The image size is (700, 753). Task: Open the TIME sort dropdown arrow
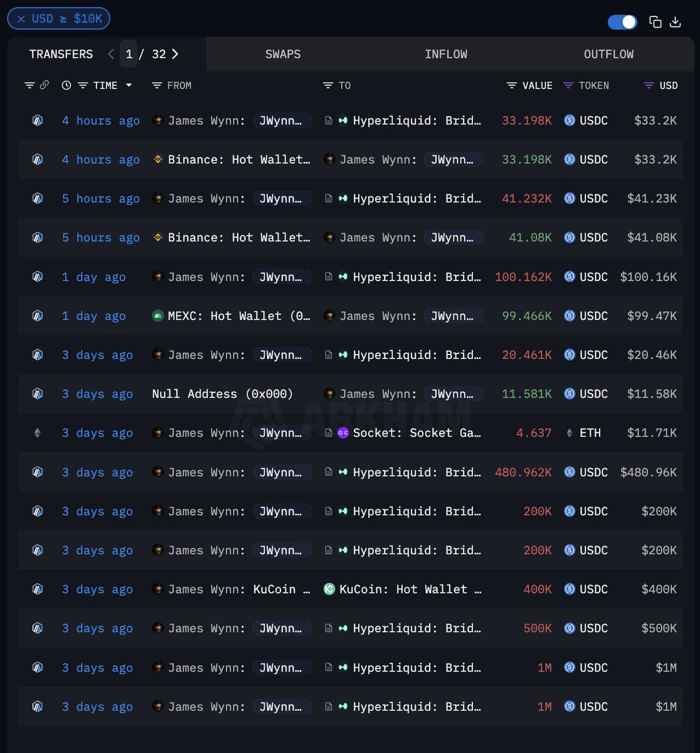click(x=129, y=85)
